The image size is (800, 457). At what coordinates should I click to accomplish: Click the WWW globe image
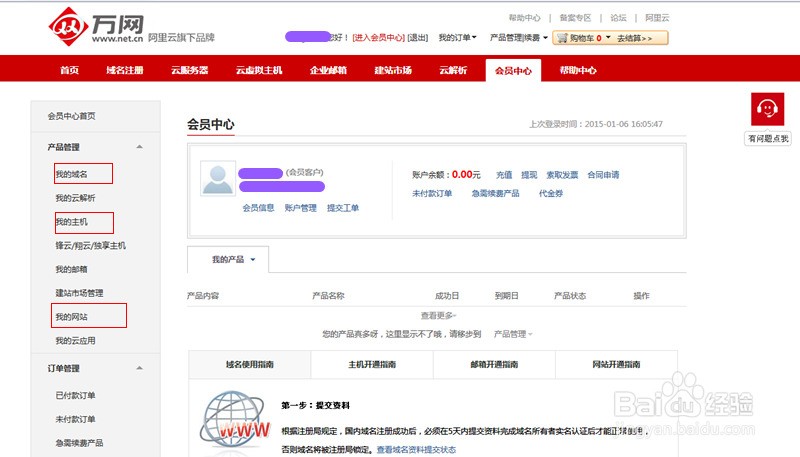click(235, 421)
